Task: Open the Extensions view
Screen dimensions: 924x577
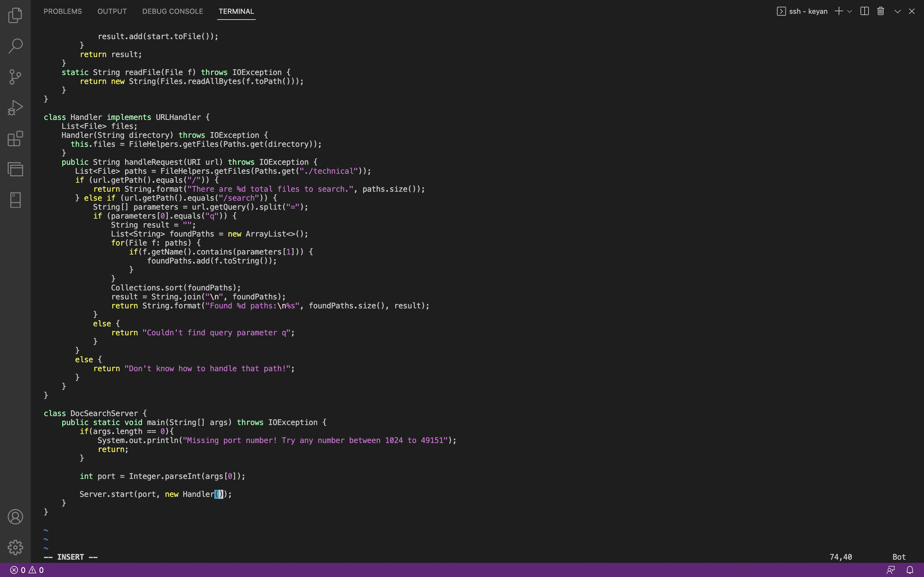Action: point(15,138)
